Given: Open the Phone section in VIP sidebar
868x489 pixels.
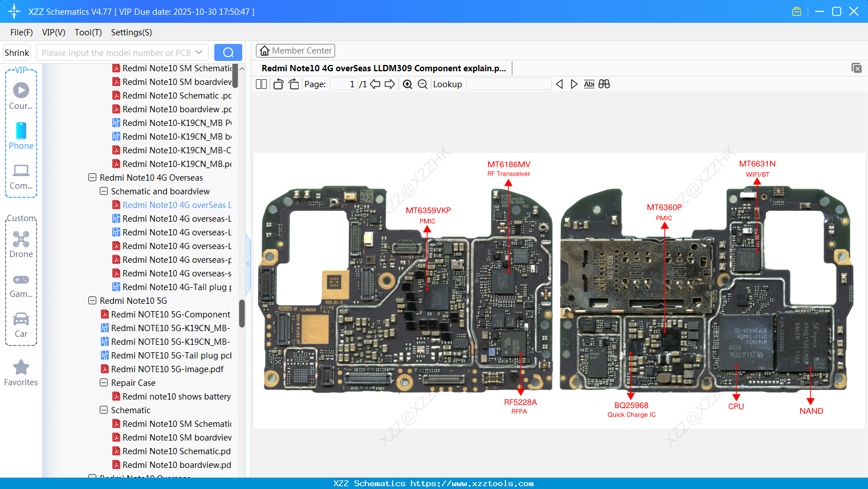Looking at the screenshot, I should 21,137.
